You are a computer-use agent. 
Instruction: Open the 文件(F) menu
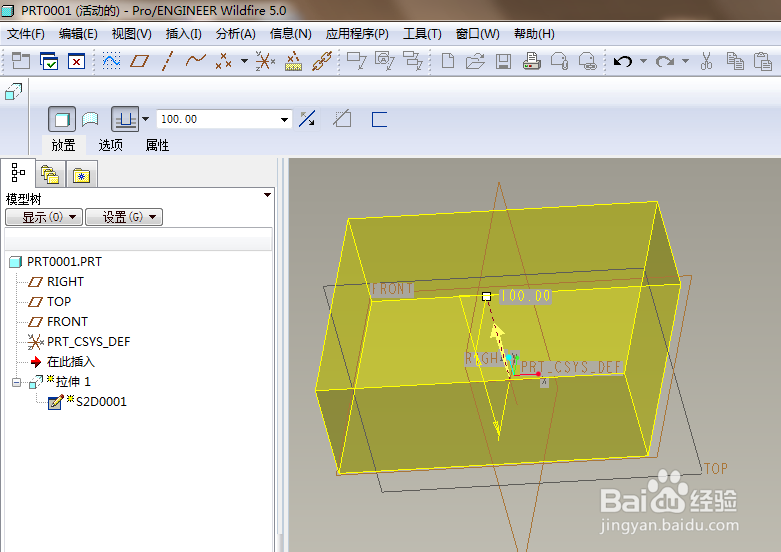pyautogui.click(x=25, y=34)
